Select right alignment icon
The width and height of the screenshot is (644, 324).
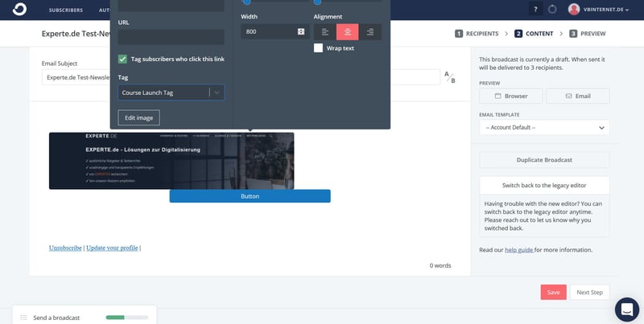370,32
